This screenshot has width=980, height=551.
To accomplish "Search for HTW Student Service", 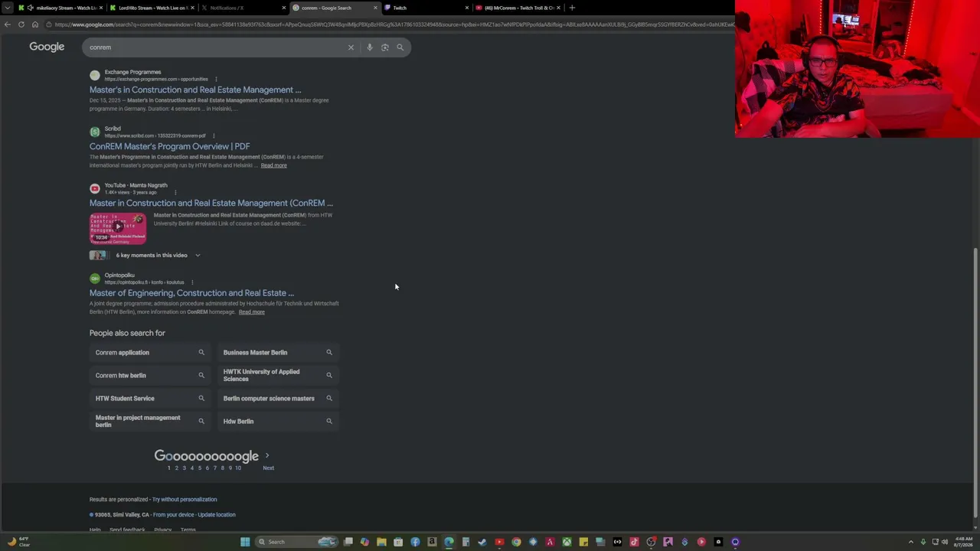I will (149, 399).
